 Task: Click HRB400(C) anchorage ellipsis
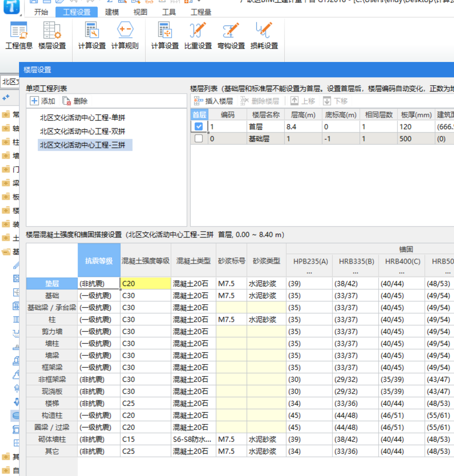402,273
